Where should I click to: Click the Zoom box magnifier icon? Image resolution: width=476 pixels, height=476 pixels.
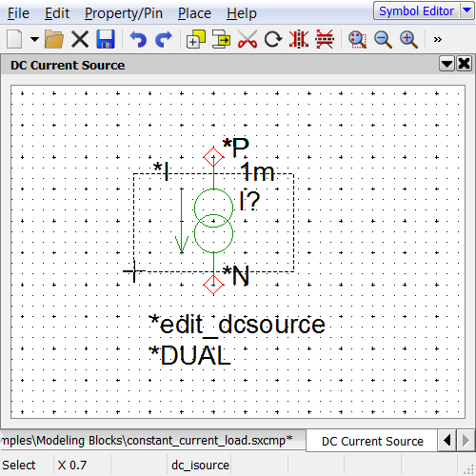(357, 39)
